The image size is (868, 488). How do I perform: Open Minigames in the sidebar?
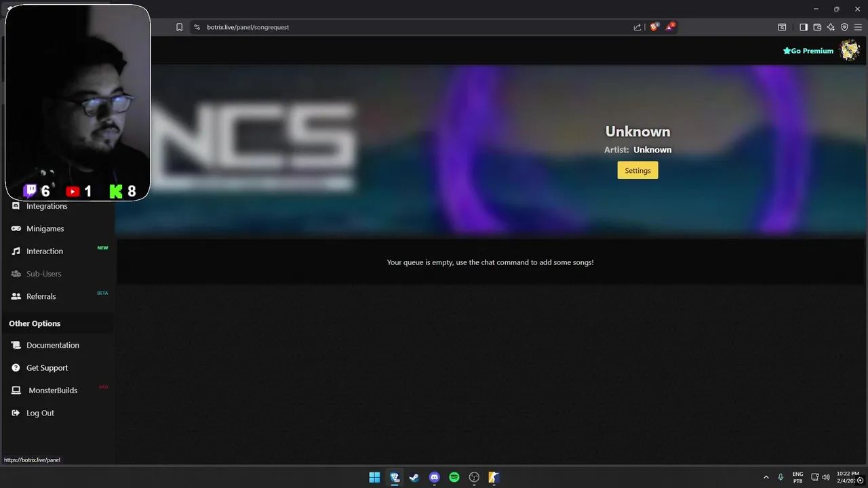[x=45, y=228]
